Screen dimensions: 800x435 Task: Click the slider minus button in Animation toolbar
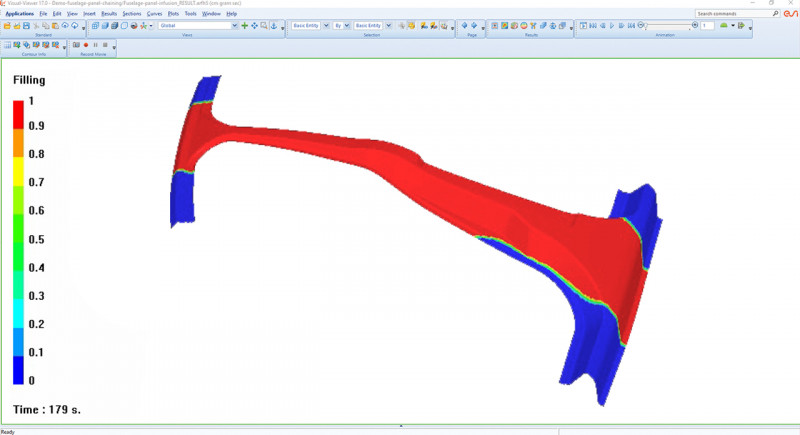click(641, 24)
